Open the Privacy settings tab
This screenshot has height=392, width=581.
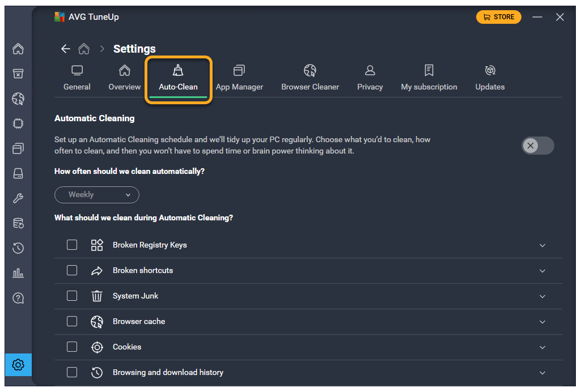370,78
